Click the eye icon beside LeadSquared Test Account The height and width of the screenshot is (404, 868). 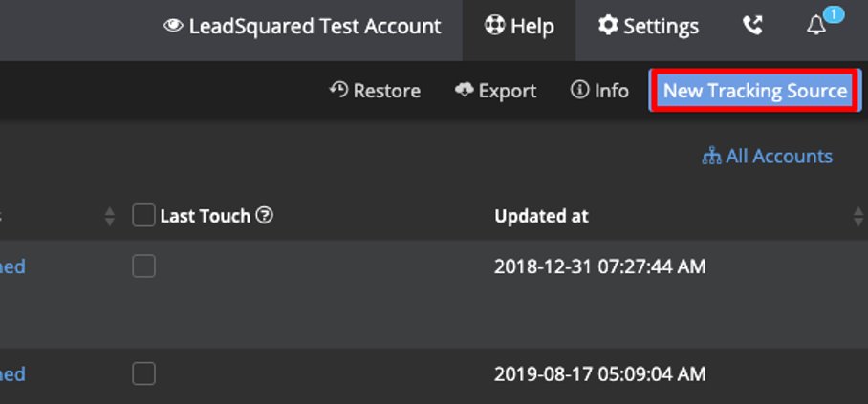click(x=173, y=27)
